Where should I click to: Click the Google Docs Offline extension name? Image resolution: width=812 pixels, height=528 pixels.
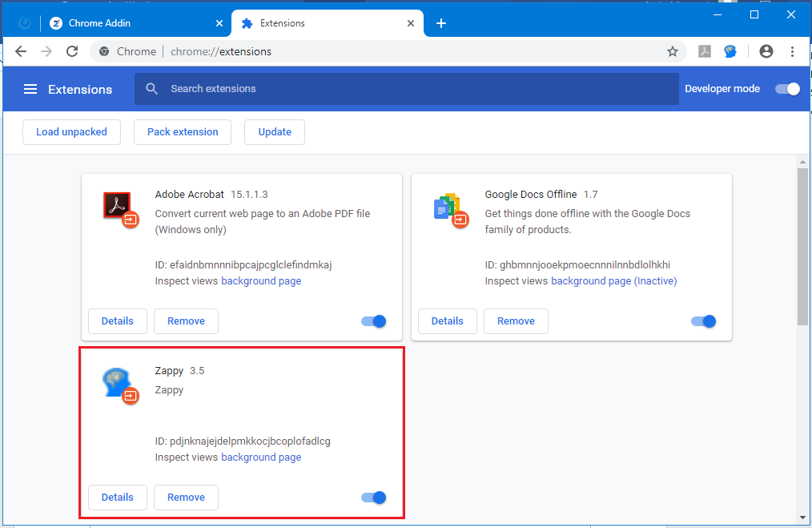(531, 195)
